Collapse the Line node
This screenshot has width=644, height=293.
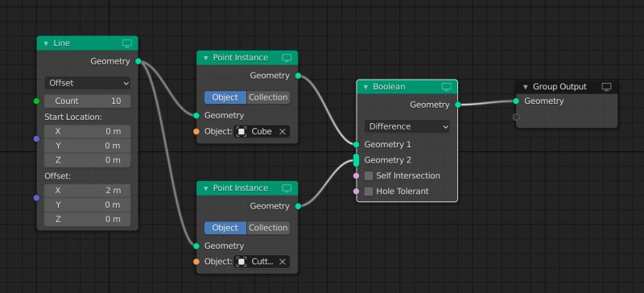(46, 43)
